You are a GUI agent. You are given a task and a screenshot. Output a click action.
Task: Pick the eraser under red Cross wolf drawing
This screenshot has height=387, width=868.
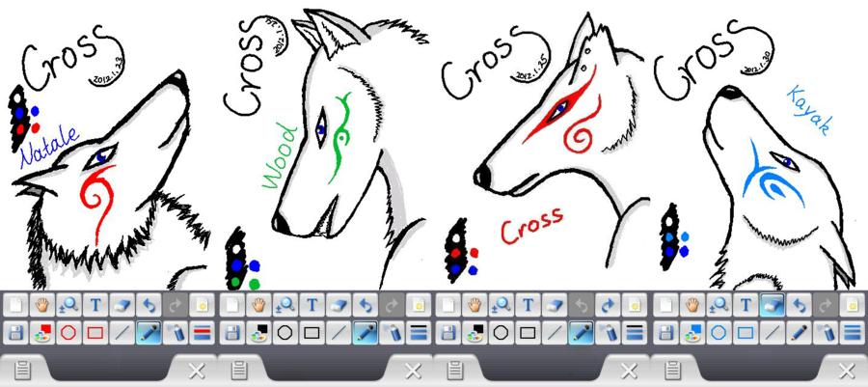tap(556, 305)
